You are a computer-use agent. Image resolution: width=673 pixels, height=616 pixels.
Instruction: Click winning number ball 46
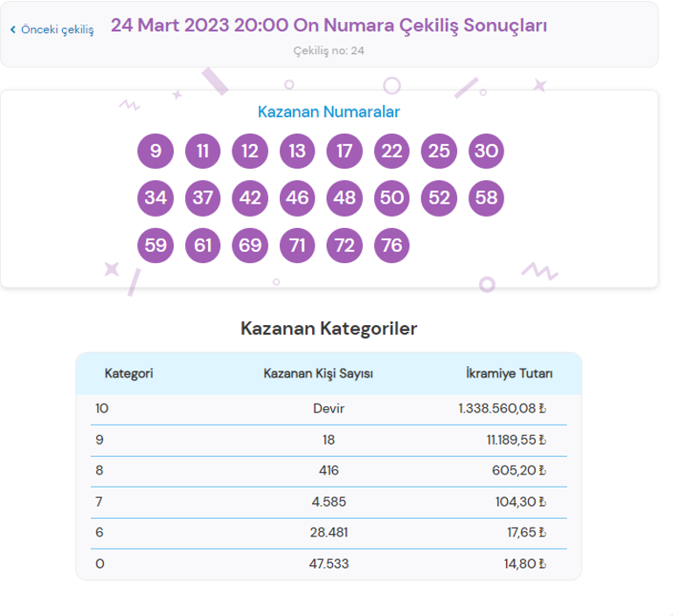[x=297, y=198]
